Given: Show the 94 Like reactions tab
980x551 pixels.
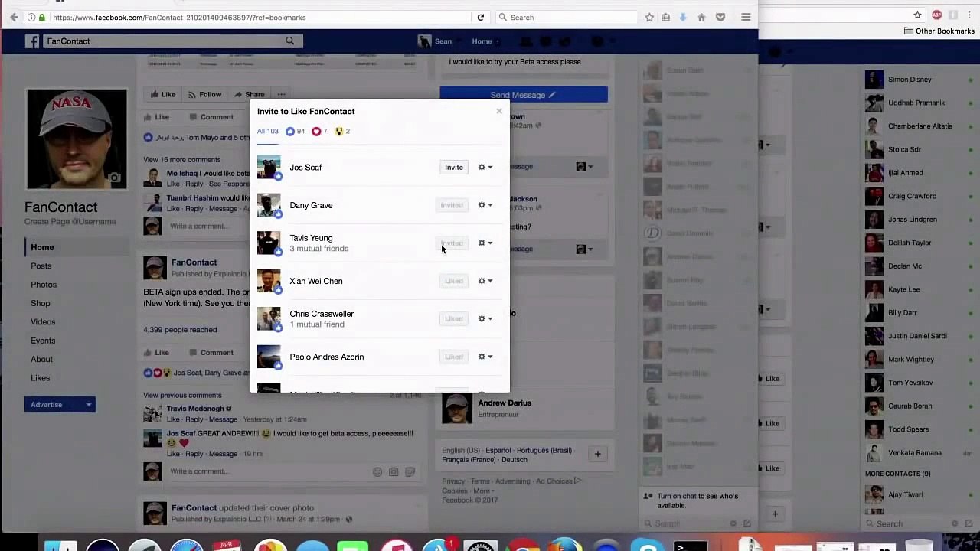Looking at the screenshot, I should 296,132.
